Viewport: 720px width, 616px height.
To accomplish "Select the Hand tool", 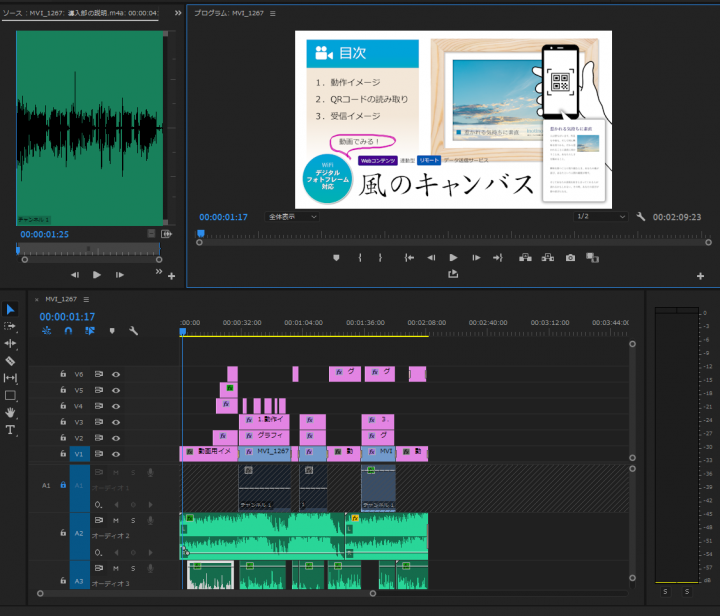I will click(x=10, y=412).
